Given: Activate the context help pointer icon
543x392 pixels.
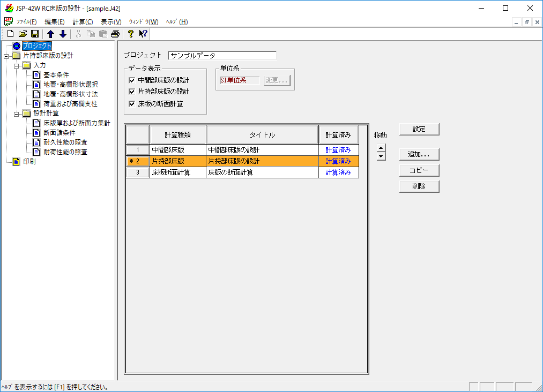Looking at the screenshot, I should click(x=143, y=34).
